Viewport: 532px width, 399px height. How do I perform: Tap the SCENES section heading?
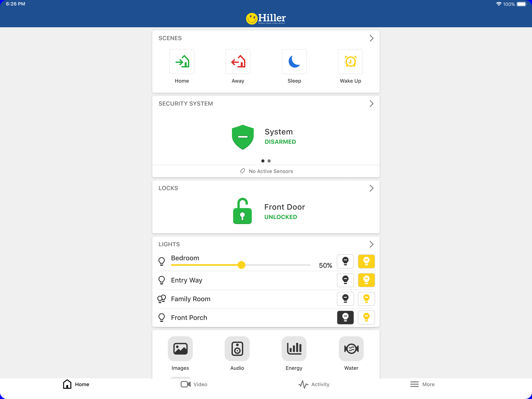point(170,38)
